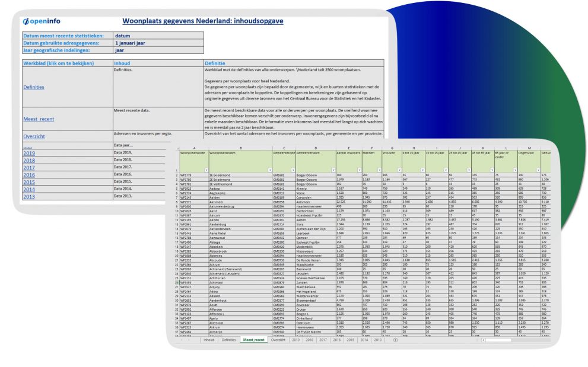588x367 pixels.
Task: Open the 2019 sheet tab
Action: (296, 340)
